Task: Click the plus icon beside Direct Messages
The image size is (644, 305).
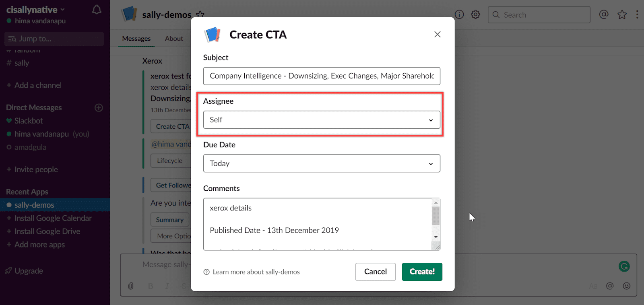Action: point(99,107)
